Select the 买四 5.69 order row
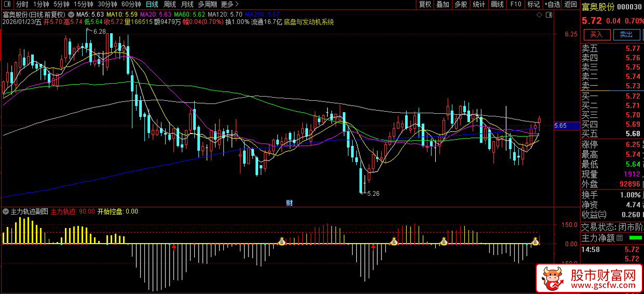 (612, 124)
